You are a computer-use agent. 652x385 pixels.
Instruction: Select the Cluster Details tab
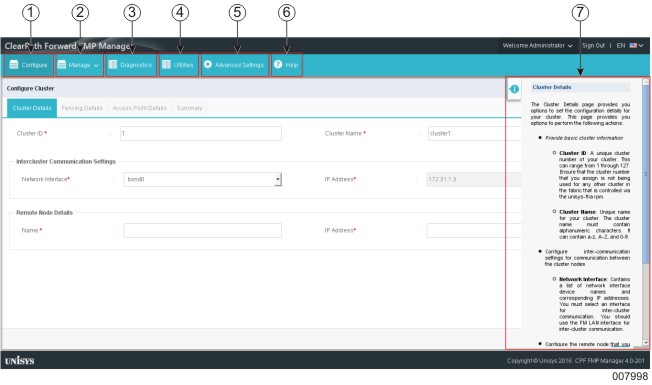(32, 108)
